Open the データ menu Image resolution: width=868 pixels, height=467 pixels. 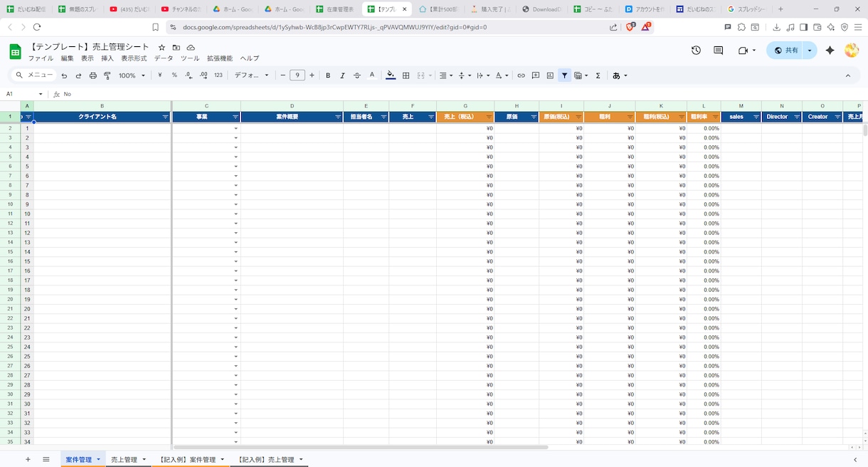164,58
